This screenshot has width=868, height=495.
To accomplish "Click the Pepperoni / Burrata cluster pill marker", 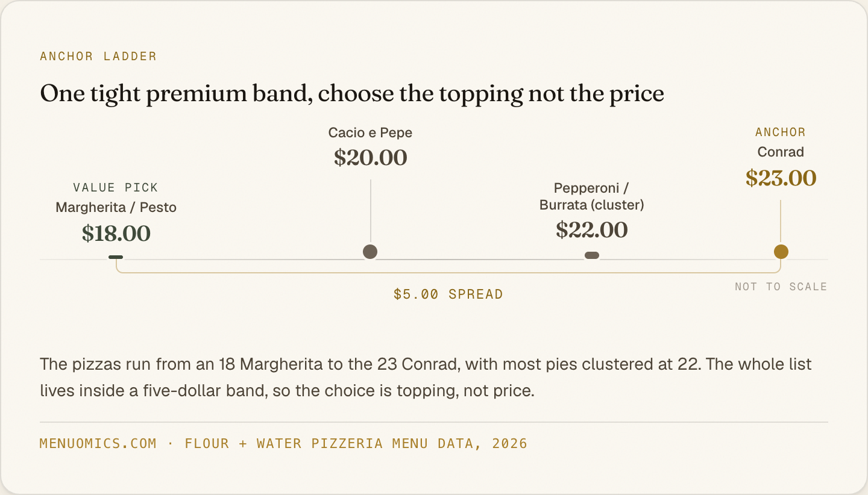I will point(592,255).
